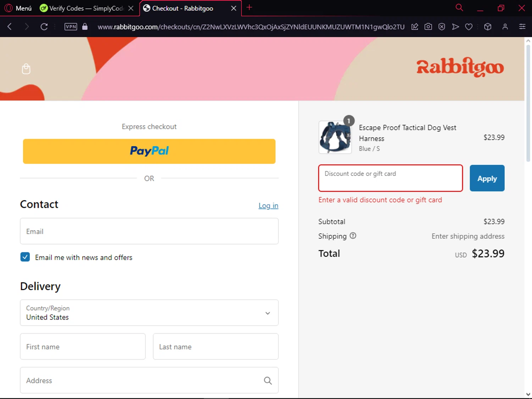
Task: Take a snapshot with the camera icon
Action: coord(428,27)
